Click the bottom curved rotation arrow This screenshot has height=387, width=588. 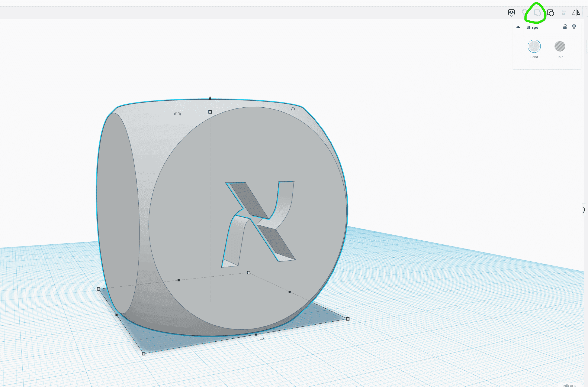(261, 339)
